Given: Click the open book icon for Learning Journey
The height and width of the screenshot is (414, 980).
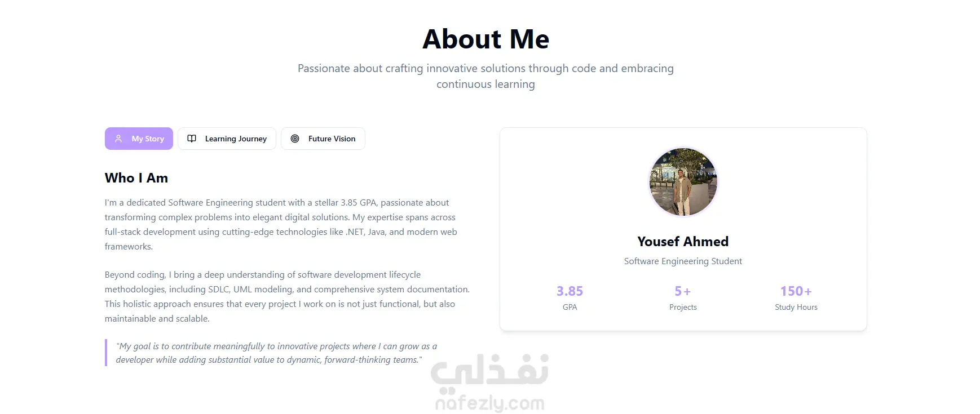Looking at the screenshot, I should [x=192, y=139].
